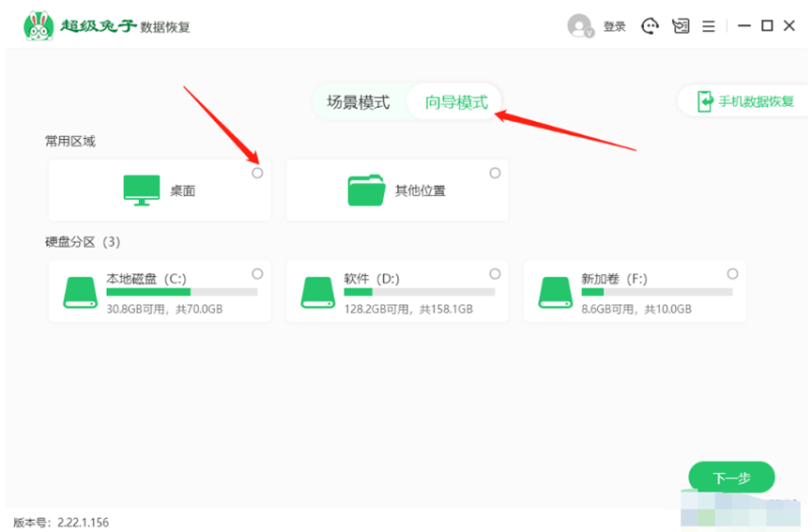The width and height of the screenshot is (812, 532).
Task: Select the 软件 (D:) radio button
Action: coord(495,274)
